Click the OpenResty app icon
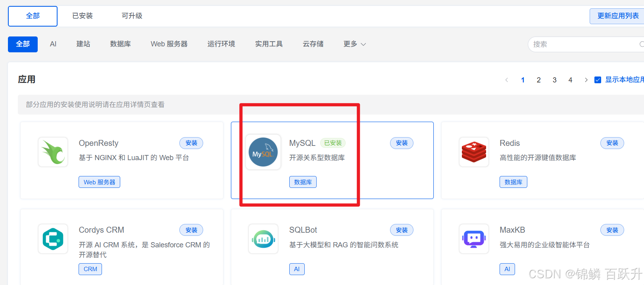Image resolution: width=644 pixels, height=285 pixels. click(x=53, y=152)
